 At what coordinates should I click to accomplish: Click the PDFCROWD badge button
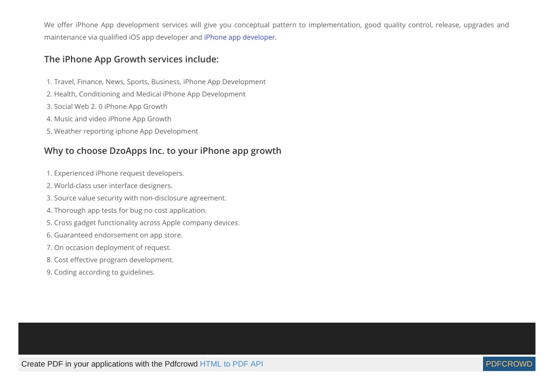click(509, 364)
